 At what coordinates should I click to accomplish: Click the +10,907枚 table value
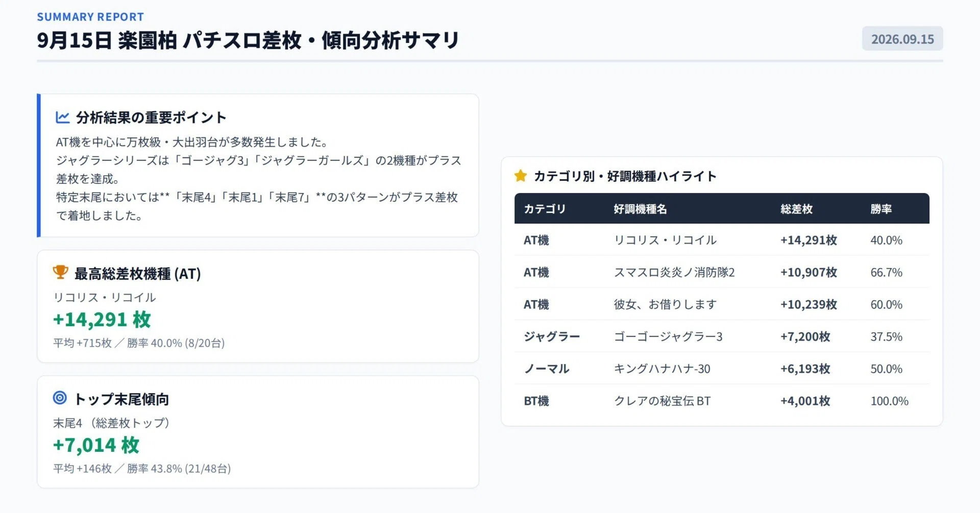tap(808, 272)
